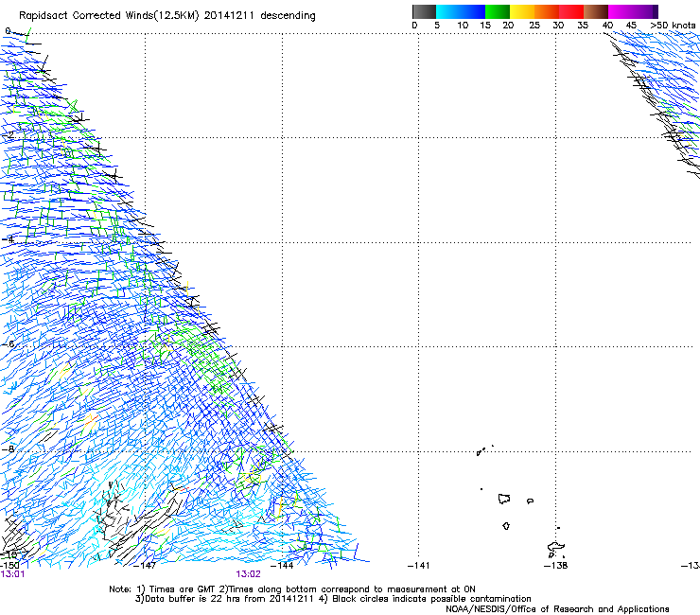Click the latitude label '-4'

click(9, 239)
